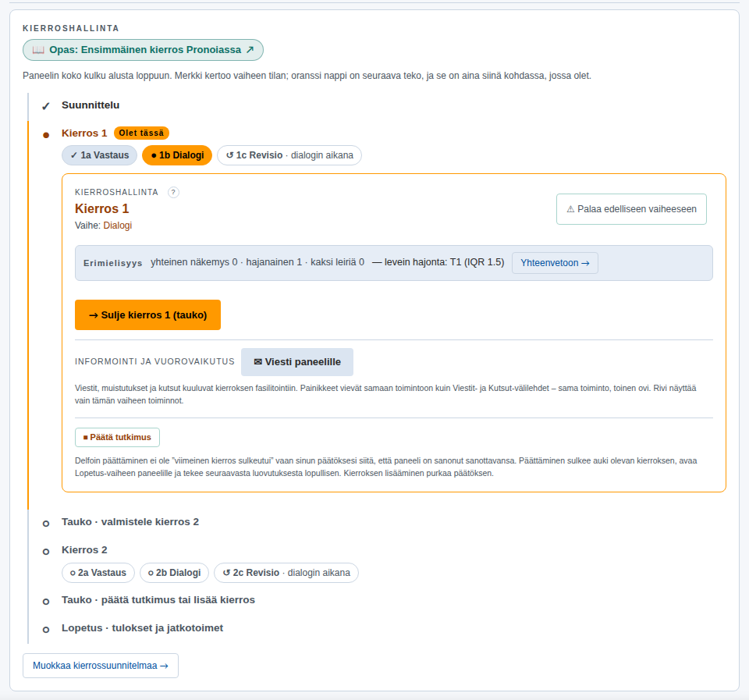The image size is (749, 700).
Task: Select the 2c Revisio phase chip
Action: (286, 573)
